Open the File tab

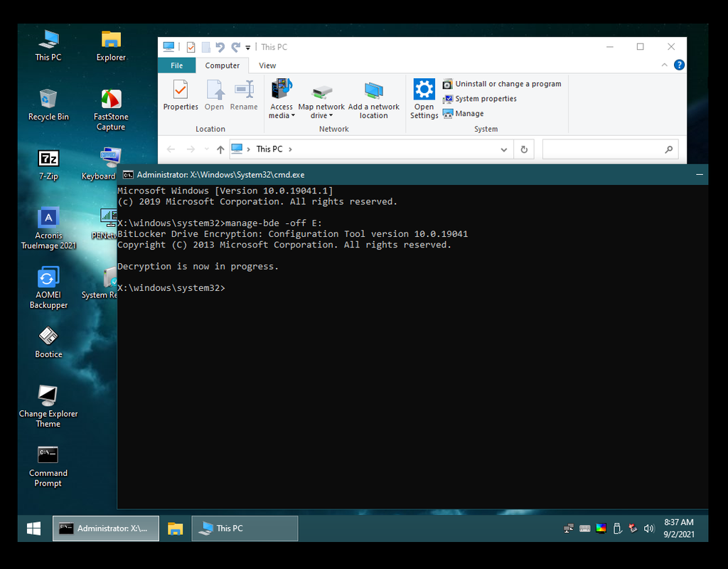[x=177, y=65]
